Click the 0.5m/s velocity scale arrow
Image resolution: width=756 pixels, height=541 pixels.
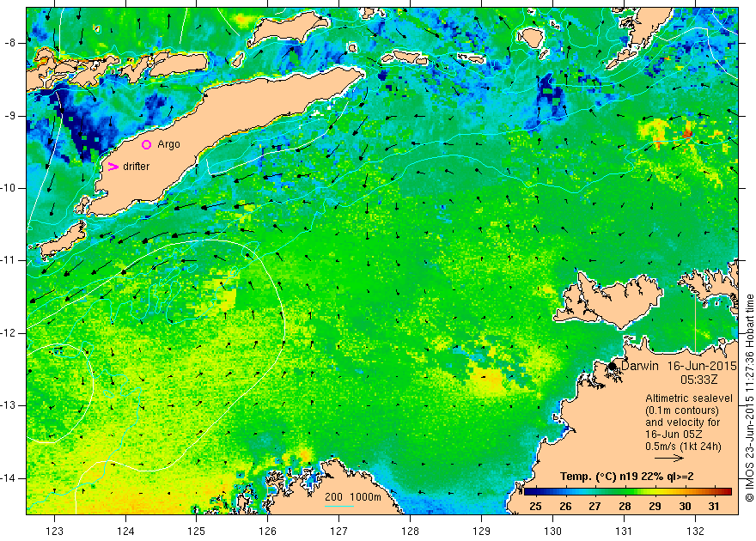point(669,459)
